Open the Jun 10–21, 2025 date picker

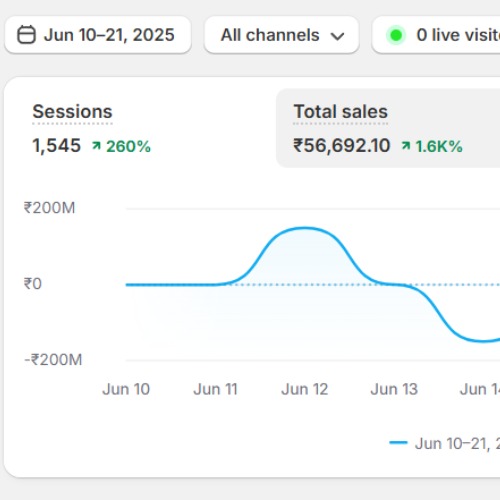98,35
